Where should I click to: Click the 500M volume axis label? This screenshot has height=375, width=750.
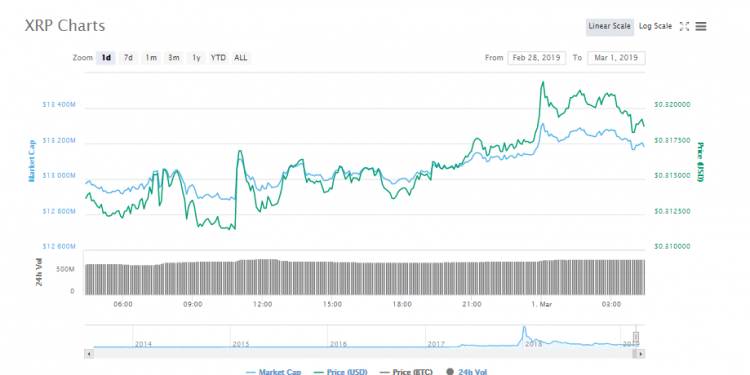click(66, 270)
